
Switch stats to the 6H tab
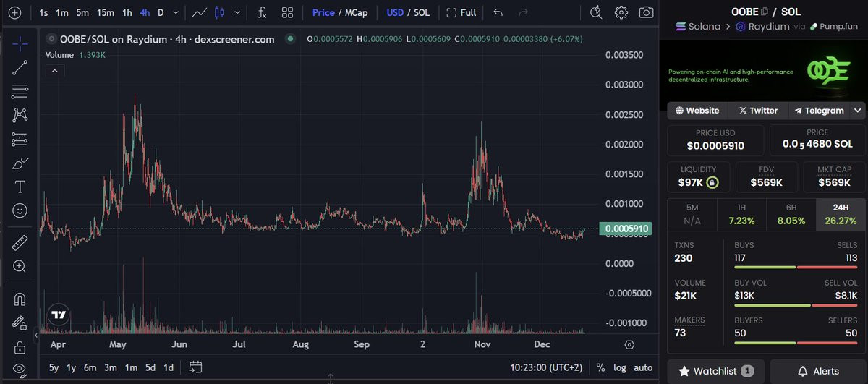[x=791, y=215]
